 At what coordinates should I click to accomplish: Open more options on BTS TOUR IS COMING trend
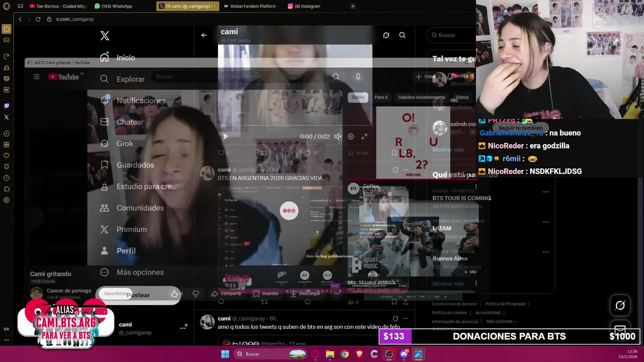pos(546,192)
